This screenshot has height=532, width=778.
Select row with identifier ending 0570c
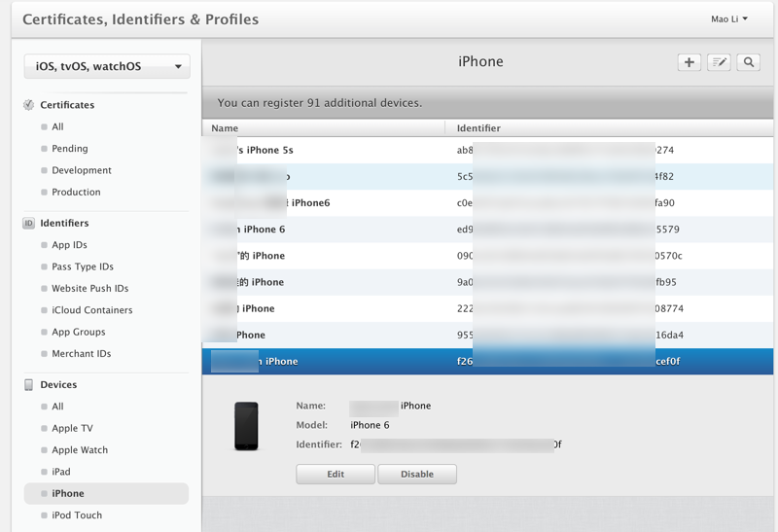(487, 256)
